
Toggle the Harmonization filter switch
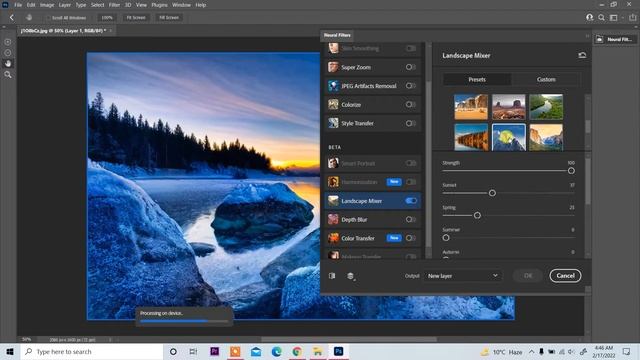(411, 182)
